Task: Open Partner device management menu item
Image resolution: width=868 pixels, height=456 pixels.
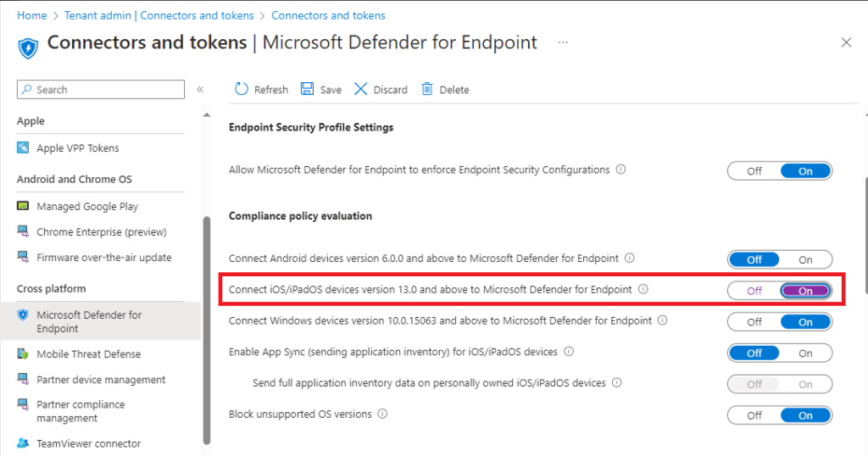Action: coord(101,380)
